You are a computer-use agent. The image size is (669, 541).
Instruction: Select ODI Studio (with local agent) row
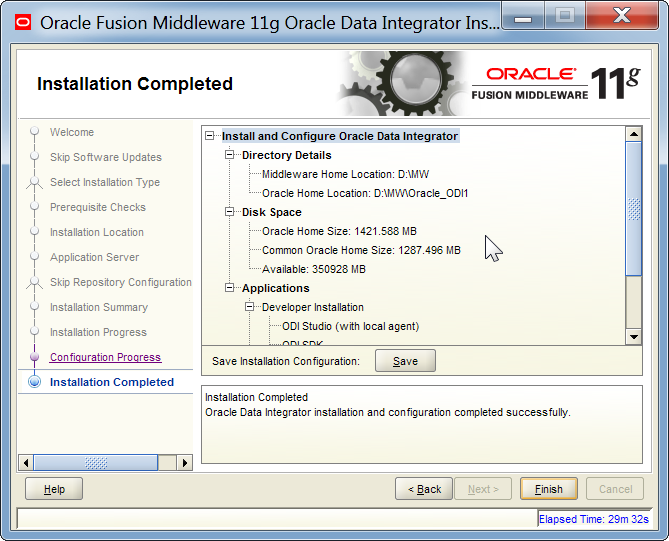tap(351, 326)
